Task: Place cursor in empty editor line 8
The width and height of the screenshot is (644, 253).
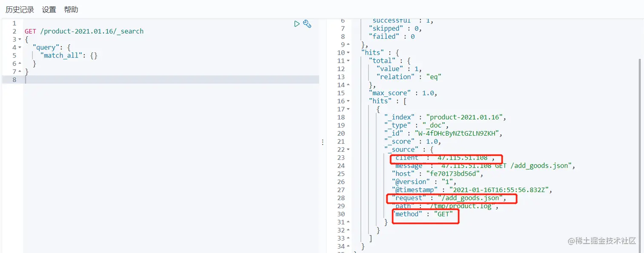Action: click(x=172, y=80)
